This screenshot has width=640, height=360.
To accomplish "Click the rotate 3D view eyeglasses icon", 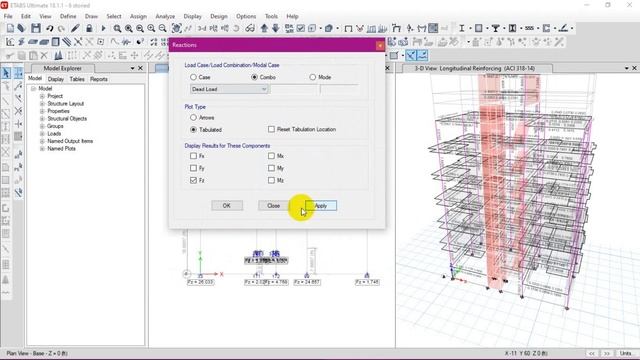I will [250, 28].
